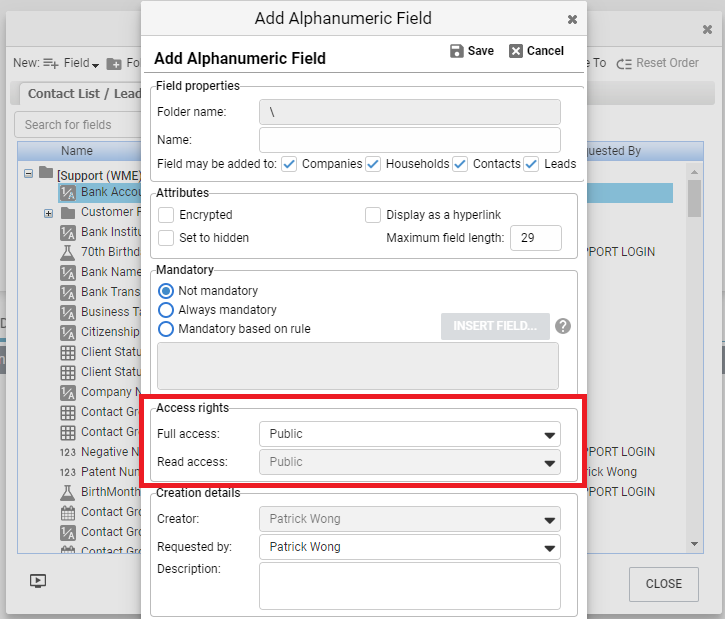Click the New Field list icon

pyautogui.click(x=51, y=63)
